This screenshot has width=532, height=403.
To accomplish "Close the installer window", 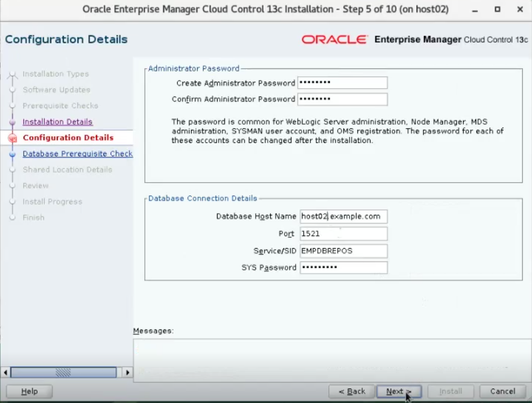I will click(x=520, y=9).
